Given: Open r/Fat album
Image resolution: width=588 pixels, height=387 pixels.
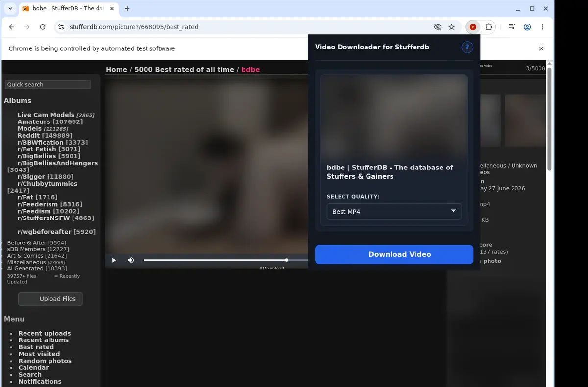Looking at the screenshot, I should click(25, 197).
